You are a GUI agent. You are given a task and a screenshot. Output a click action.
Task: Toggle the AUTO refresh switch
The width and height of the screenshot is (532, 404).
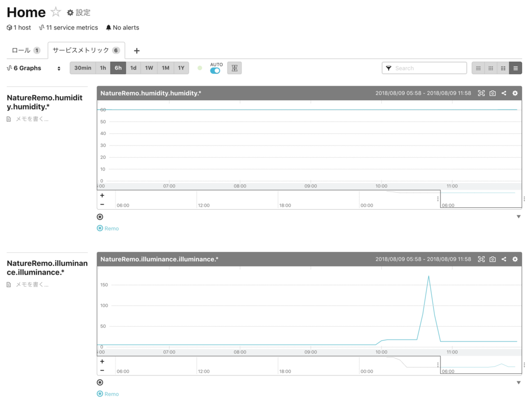tap(215, 71)
